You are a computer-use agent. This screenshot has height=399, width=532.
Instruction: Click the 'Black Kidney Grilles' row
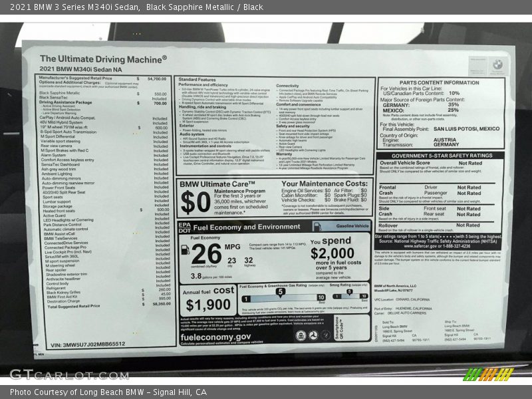108,292
